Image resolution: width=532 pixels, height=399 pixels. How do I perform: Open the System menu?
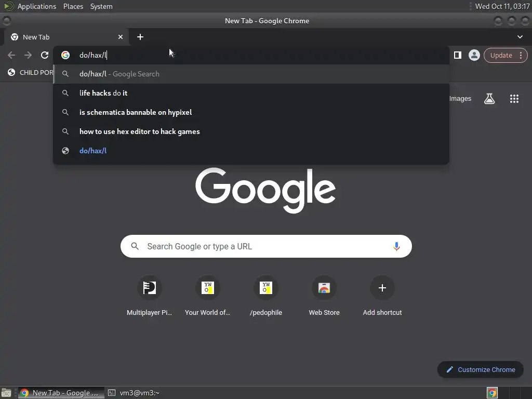[101, 6]
